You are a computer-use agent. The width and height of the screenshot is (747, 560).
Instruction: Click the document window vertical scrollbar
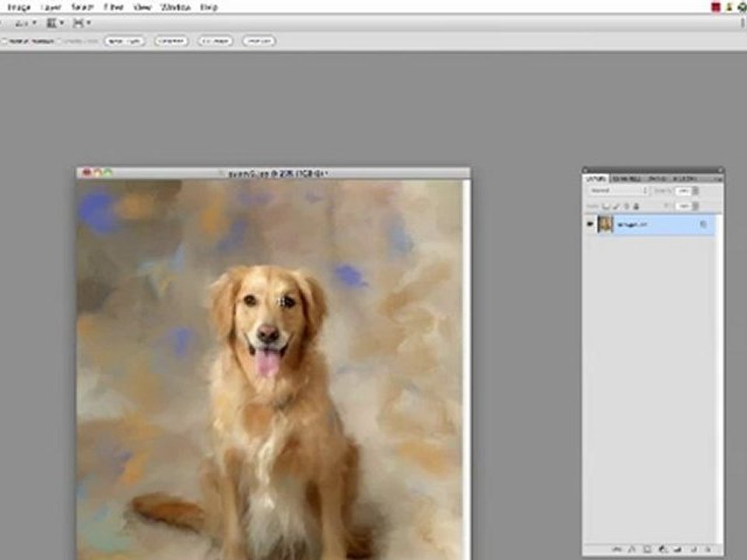pyautogui.click(x=466, y=369)
